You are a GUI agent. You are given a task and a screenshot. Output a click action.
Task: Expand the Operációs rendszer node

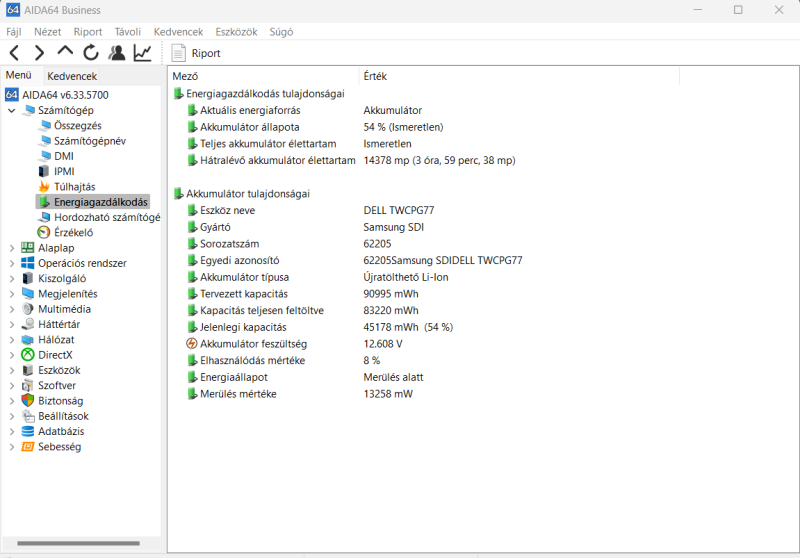11,263
